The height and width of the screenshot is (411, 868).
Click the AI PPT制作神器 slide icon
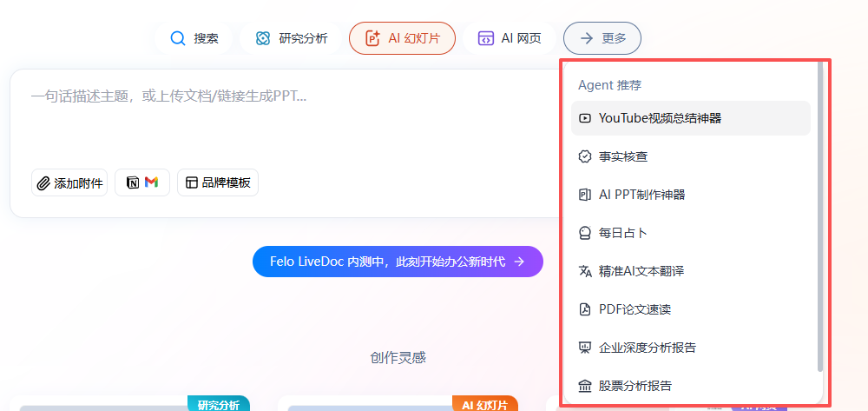(586, 195)
